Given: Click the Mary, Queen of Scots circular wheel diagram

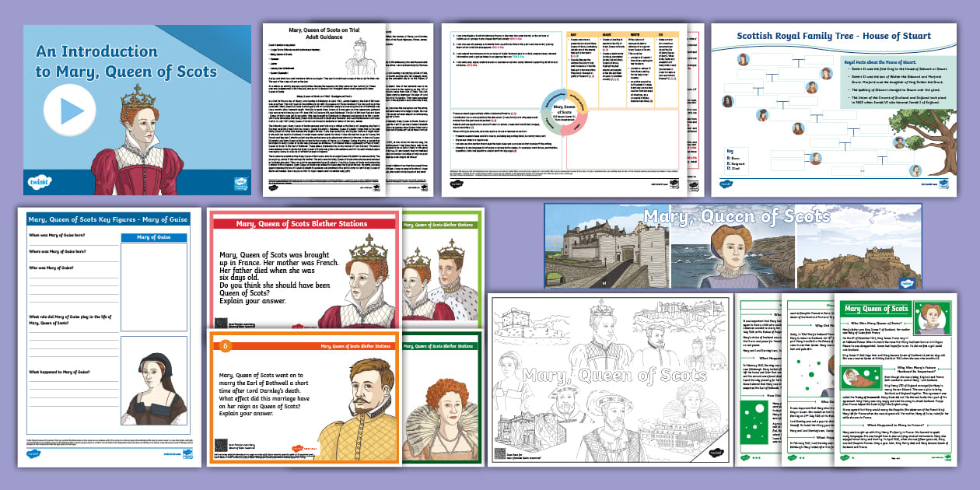Looking at the screenshot, I should click(x=564, y=112).
